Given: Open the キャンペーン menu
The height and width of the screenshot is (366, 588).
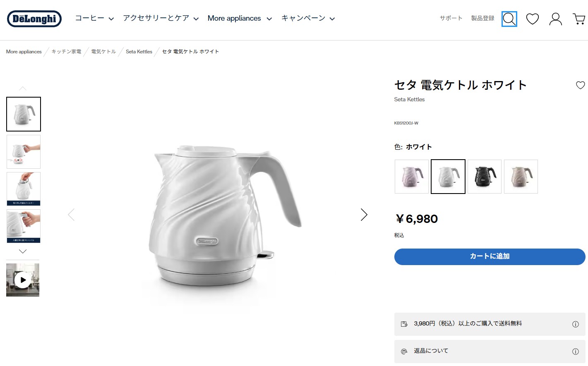Looking at the screenshot, I should (x=308, y=18).
